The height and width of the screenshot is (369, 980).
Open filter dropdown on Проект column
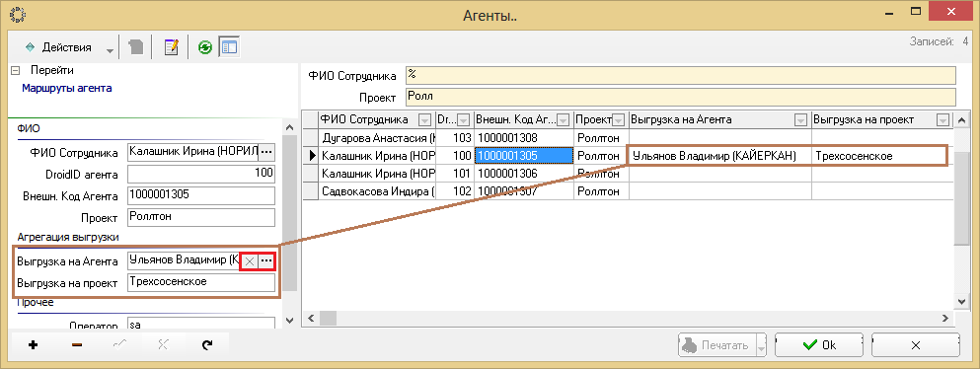[619, 120]
